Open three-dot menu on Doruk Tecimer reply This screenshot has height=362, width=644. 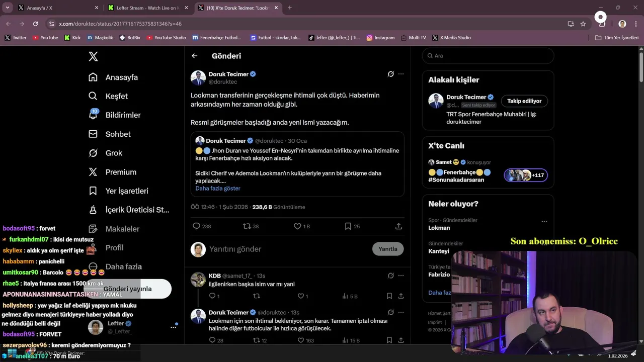(401, 312)
